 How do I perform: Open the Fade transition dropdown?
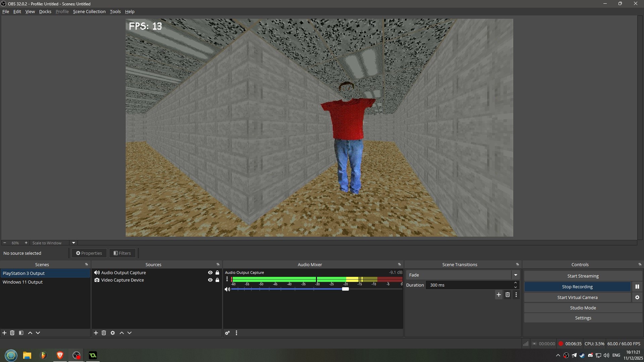[x=515, y=275]
